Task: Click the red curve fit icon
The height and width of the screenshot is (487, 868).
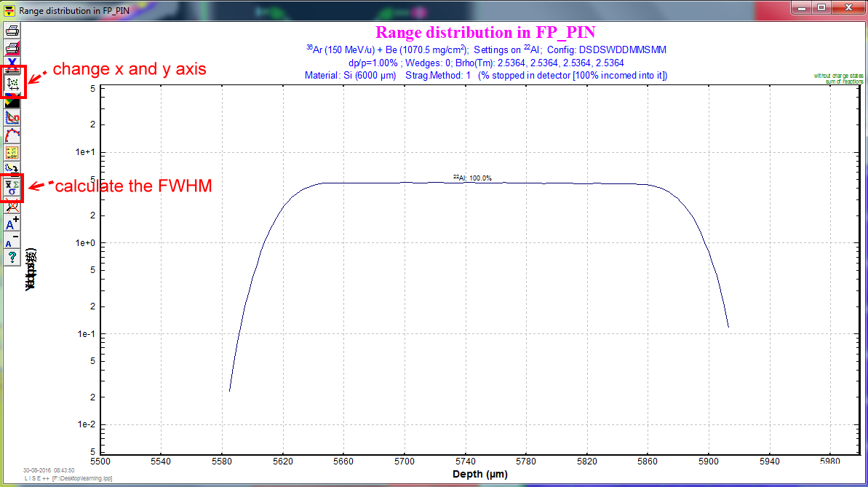Action: (12, 135)
